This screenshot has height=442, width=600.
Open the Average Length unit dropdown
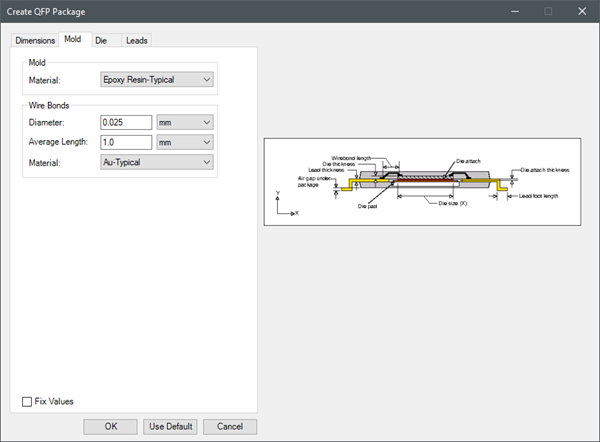186,142
